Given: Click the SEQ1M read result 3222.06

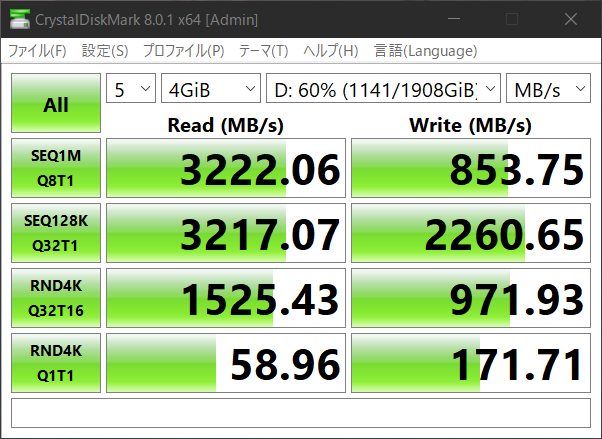Looking at the screenshot, I should (226, 168).
